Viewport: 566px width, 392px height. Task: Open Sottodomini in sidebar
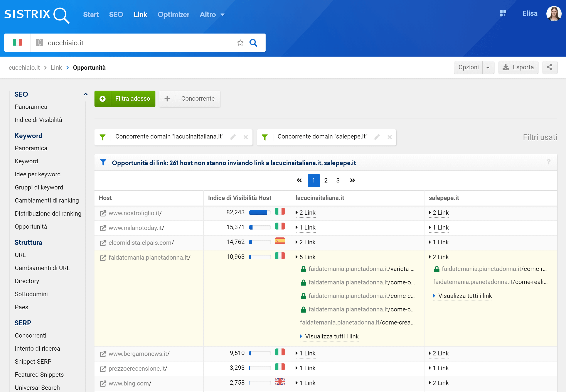[x=31, y=294]
